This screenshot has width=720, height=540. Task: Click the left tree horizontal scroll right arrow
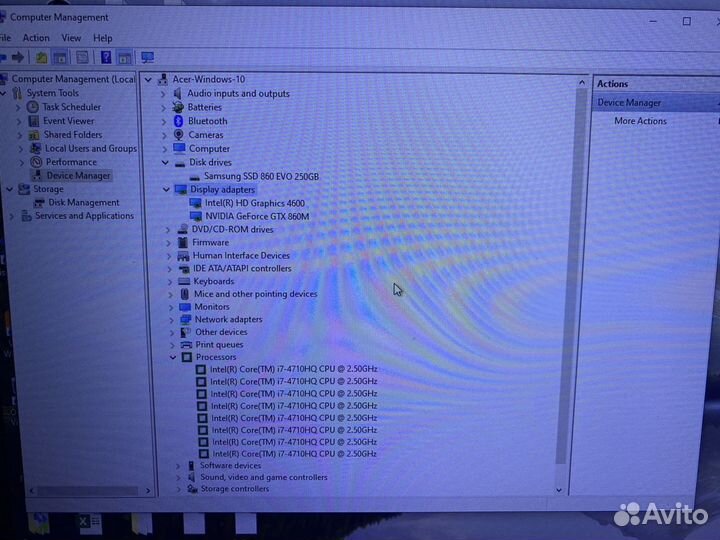[x=148, y=491]
